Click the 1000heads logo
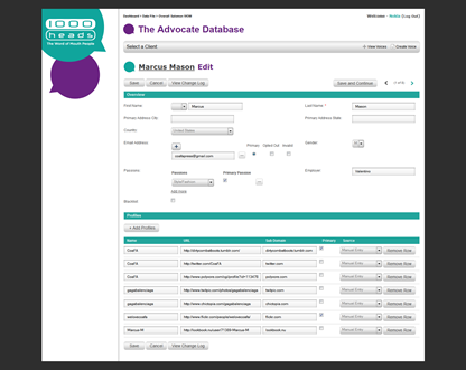Viewport: 467px width, 371px height. point(71,32)
